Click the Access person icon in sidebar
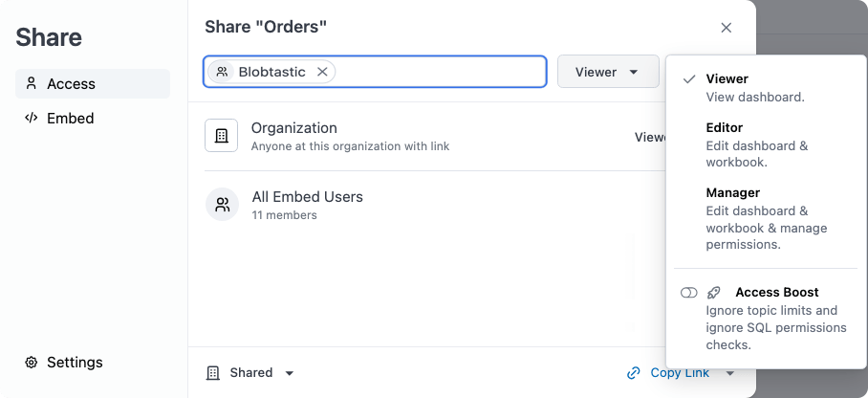Image resolution: width=868 pixels, height=398 pixels. pyautogui.click(x=32, y=83)
